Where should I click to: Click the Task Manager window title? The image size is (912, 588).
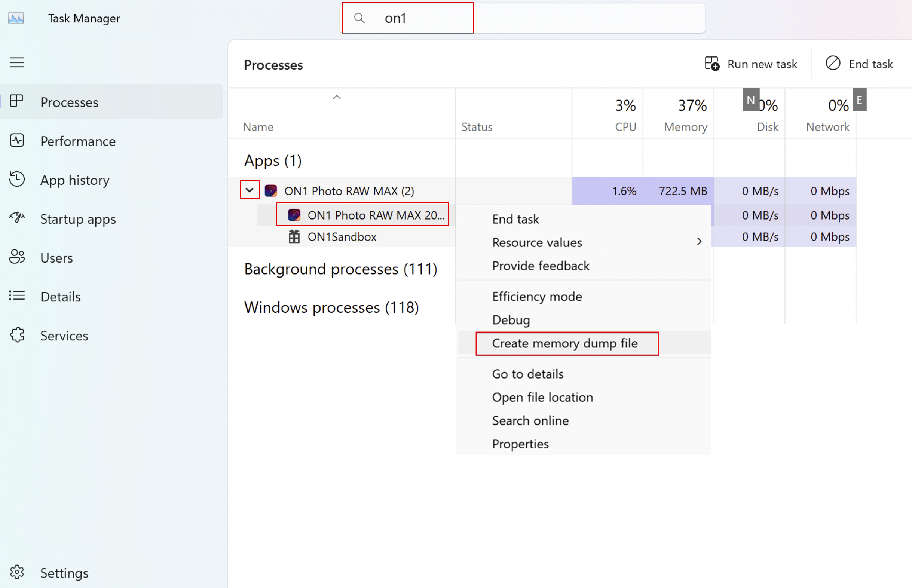click(84, 18)
